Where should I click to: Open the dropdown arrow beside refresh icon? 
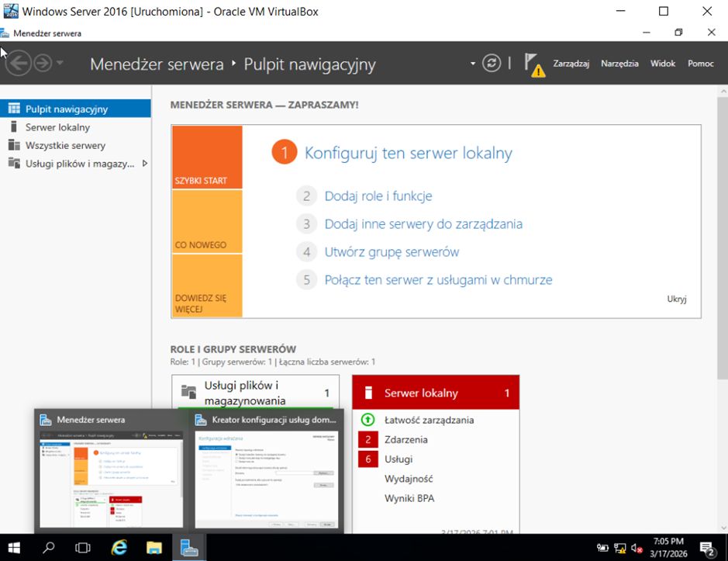tap(472, 64)
